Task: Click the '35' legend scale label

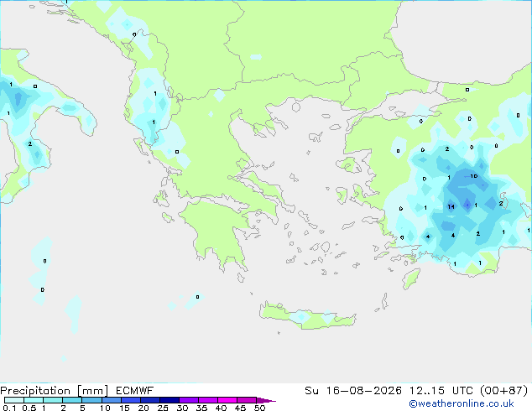Action: pyautogui.click(x=201, y=408)
